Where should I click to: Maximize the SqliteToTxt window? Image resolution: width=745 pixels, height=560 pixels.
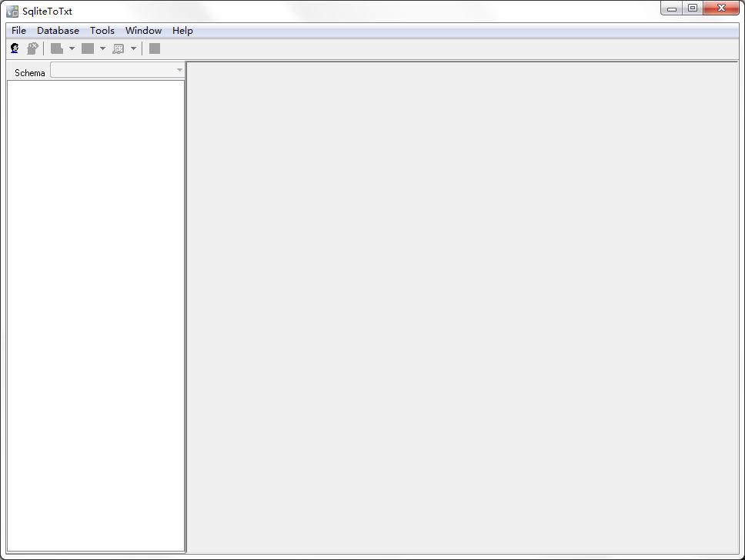click(x=693, y=8)
